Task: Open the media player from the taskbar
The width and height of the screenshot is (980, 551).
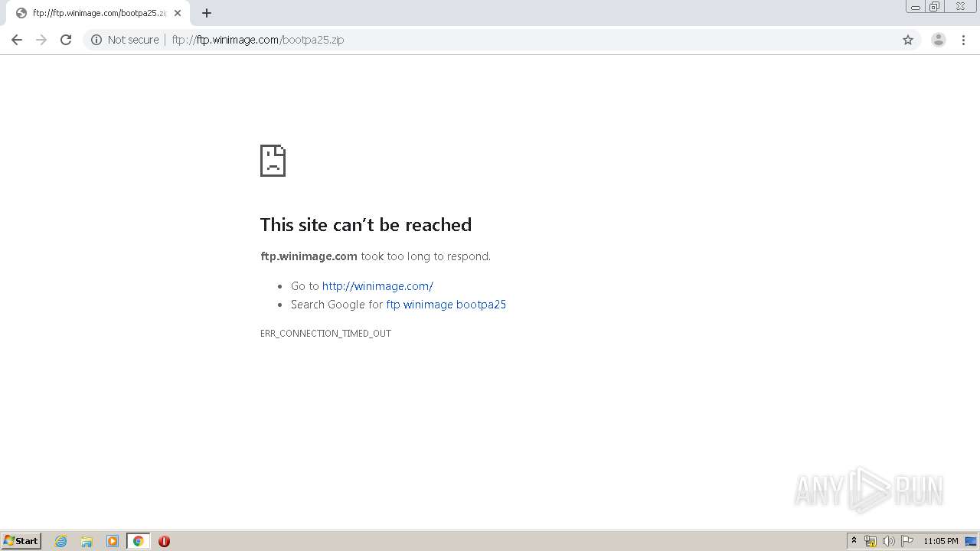Action: click(x=113, y=541)
